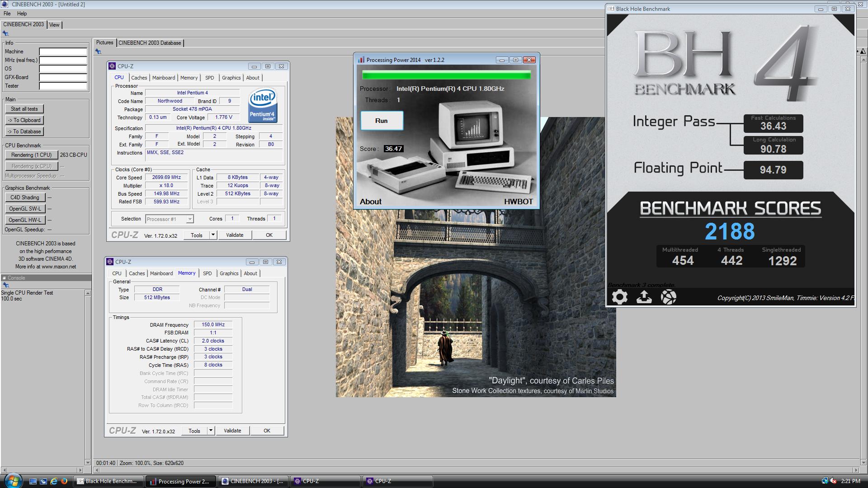Screen dimensions: 868x488
Task: Switch to the View tab in CINEBENCH
Action: coord(54,25)
